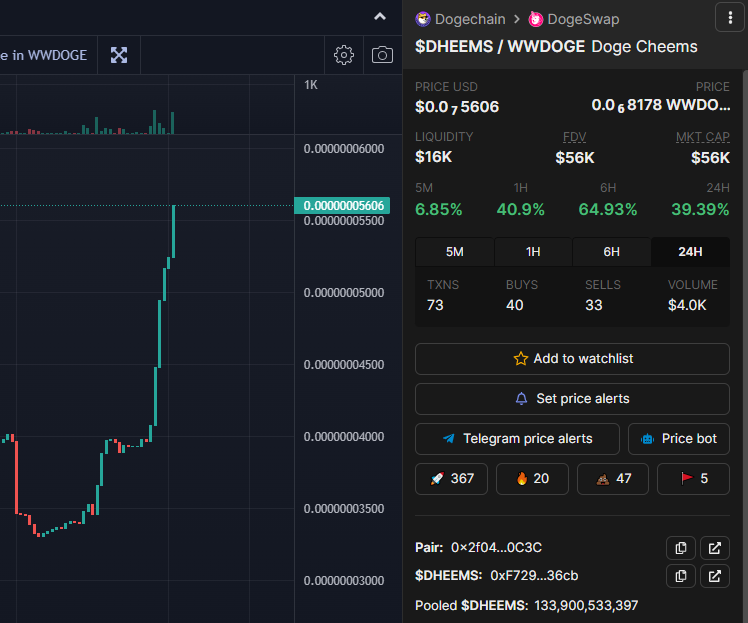
Task: Click the 1K volume axis label
Action: (x=311, y=85)
